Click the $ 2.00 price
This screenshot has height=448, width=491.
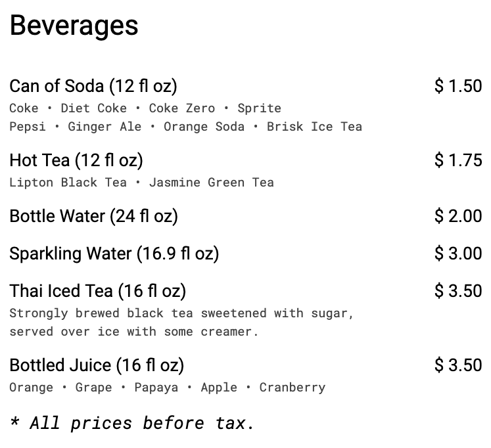tap(458, 216)
